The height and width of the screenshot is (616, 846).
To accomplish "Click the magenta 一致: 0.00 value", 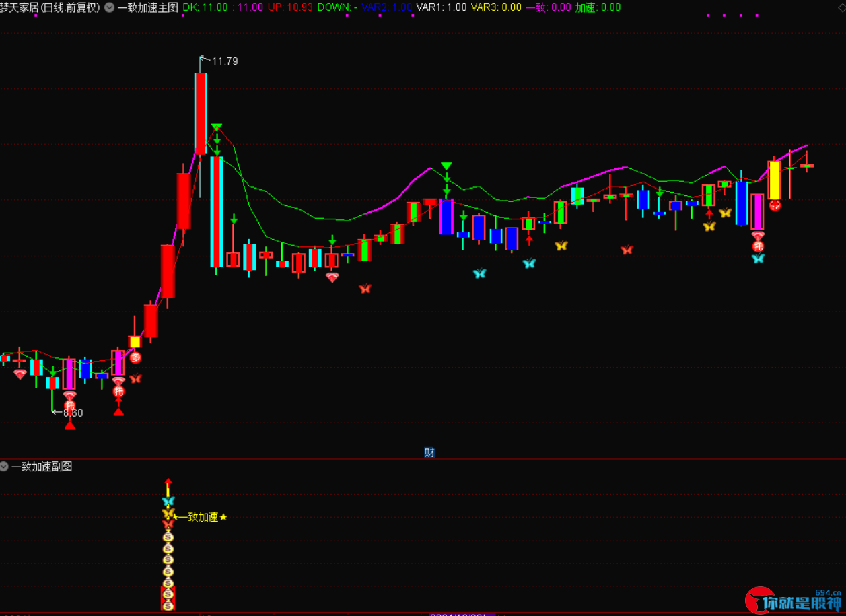I will pyautogui.click(x=548, y=7).
